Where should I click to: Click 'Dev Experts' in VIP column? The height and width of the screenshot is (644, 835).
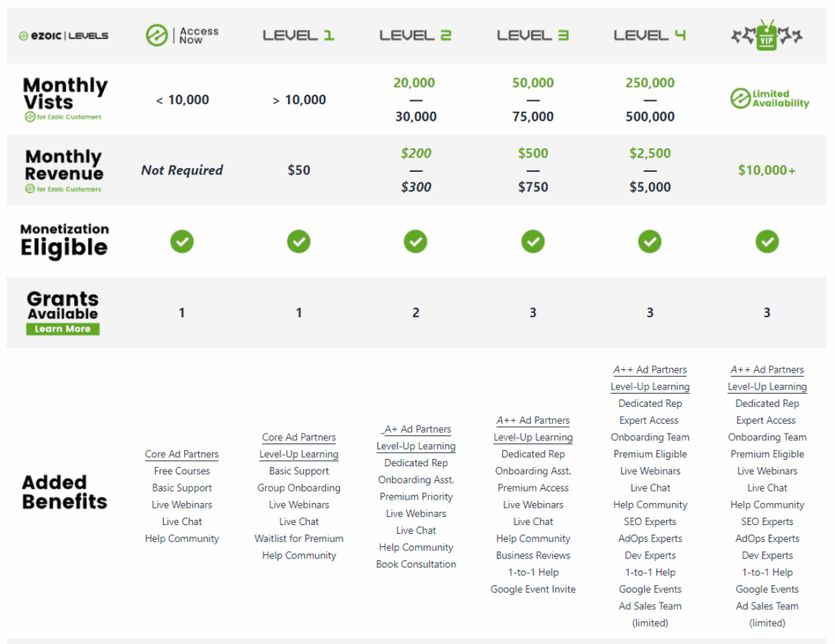pyautogui.click(x=767, y=556)
